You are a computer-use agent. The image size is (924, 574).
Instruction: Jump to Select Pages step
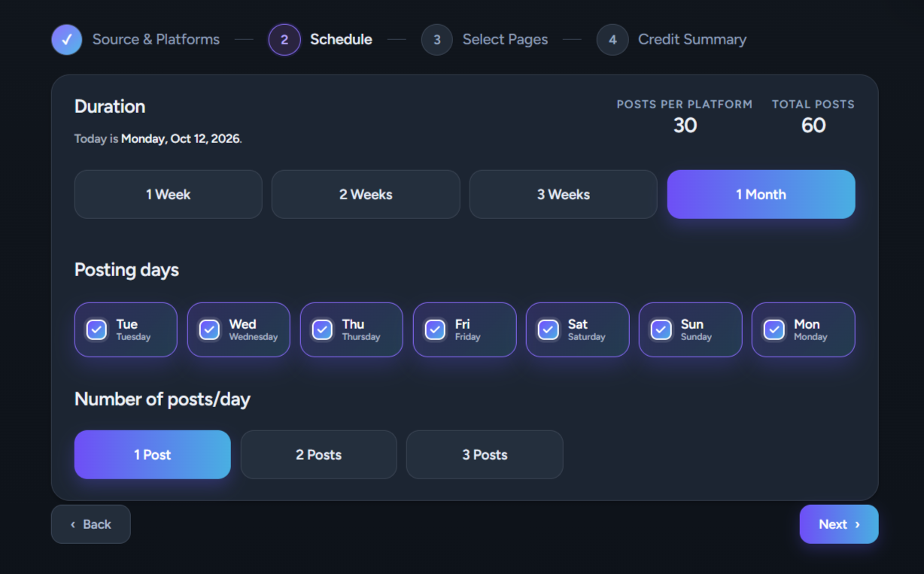(505, 39)
